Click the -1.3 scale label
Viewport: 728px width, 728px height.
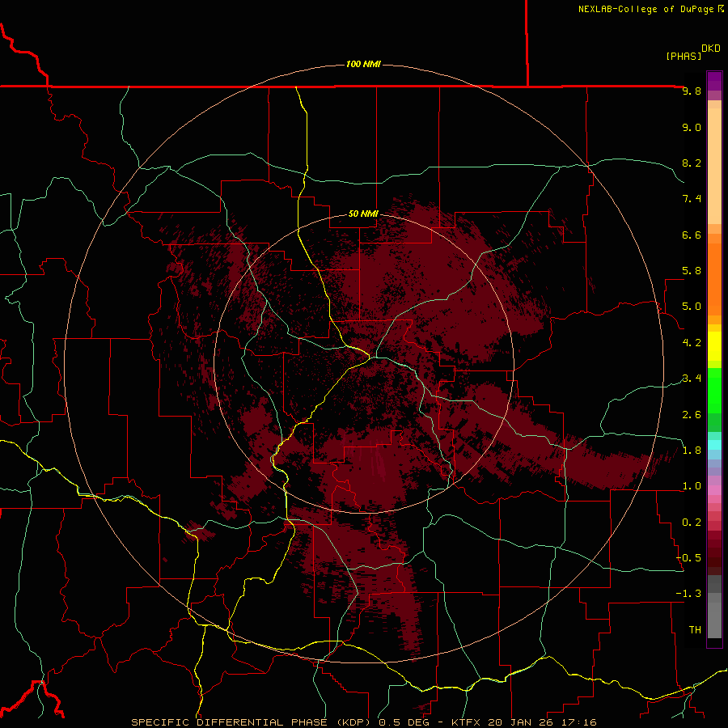(688, 594)
